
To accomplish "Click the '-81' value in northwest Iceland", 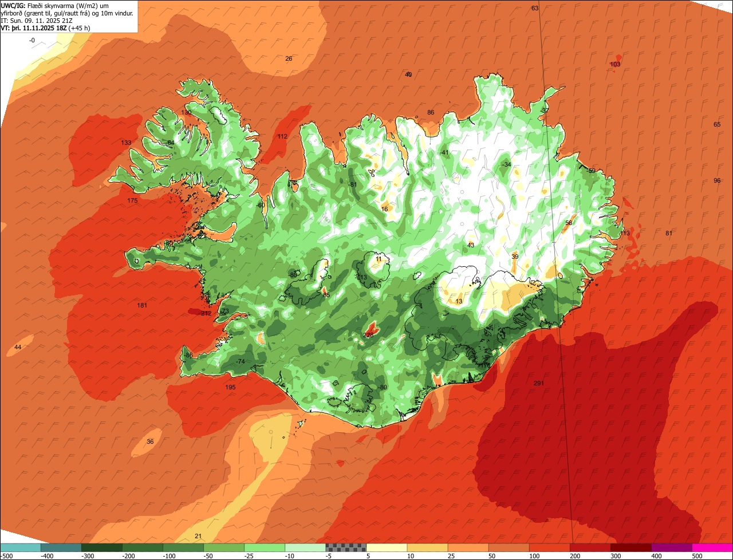I will (353, 184).
